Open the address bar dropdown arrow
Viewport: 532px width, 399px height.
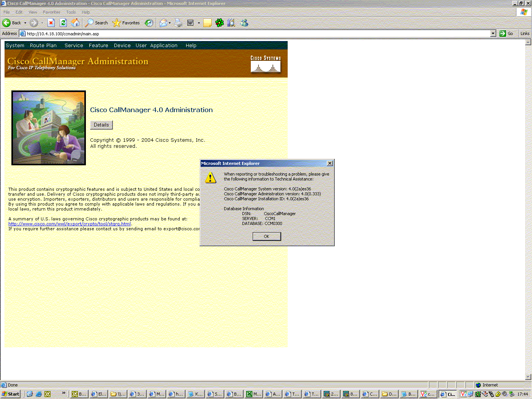(493, 33)
